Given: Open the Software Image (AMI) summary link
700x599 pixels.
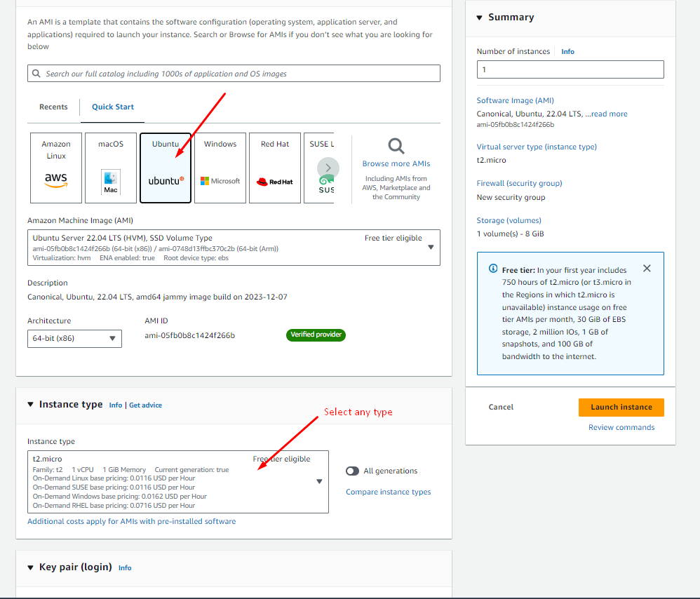Looking at the screenshot, I should pos(515,100).
